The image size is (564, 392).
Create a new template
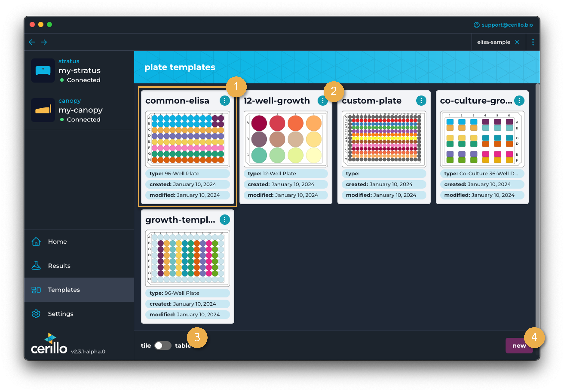(519, 346)
